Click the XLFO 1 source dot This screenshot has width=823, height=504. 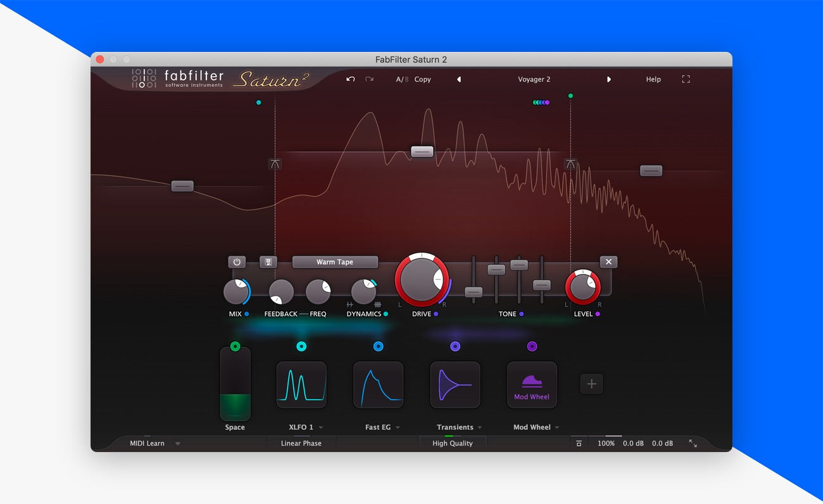(301, 346)
